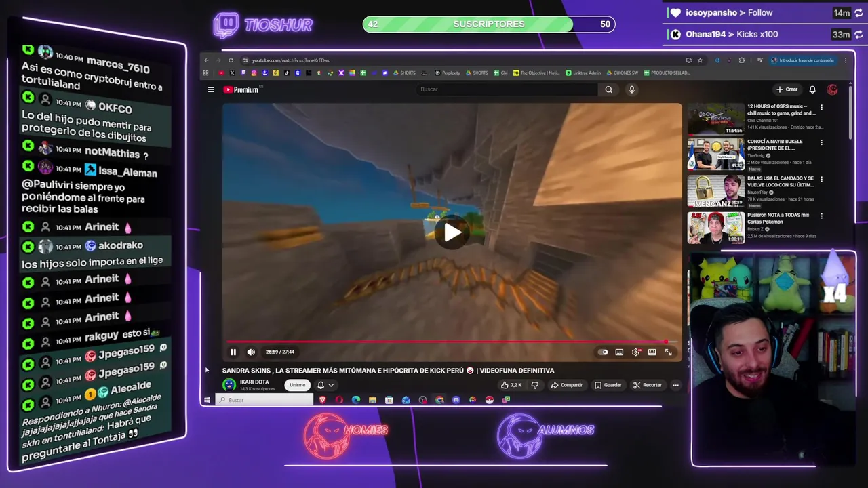The width and height of the screenshot is (868, 488).
Task: Open Pusieron NOTA a TODAS mis Cartas video
Action: click(715, 228)
